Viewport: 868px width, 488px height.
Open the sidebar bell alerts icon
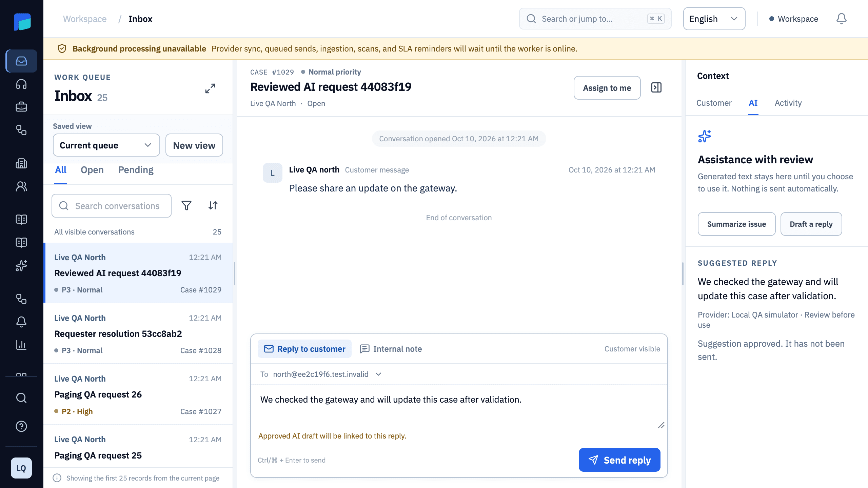coord(21,322)
